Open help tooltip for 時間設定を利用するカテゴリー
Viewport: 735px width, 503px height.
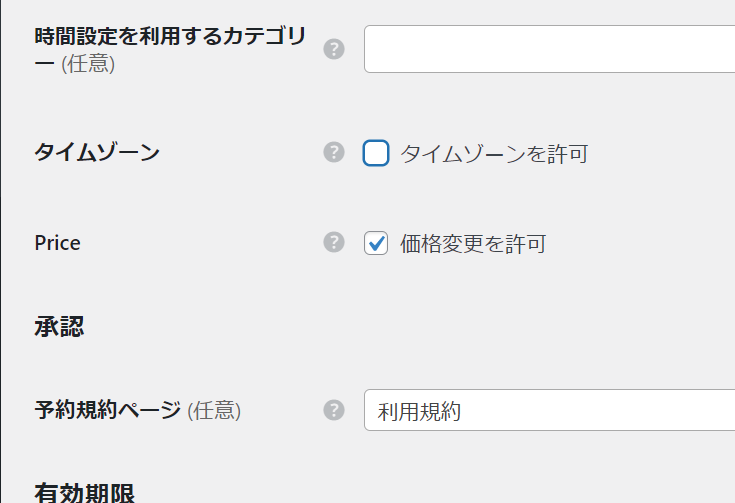pos(334,49)
